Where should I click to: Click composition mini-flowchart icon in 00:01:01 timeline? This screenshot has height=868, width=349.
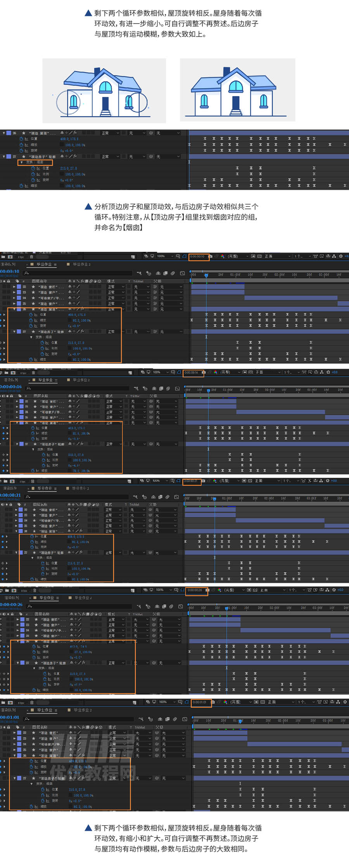(x=141, y=719)
